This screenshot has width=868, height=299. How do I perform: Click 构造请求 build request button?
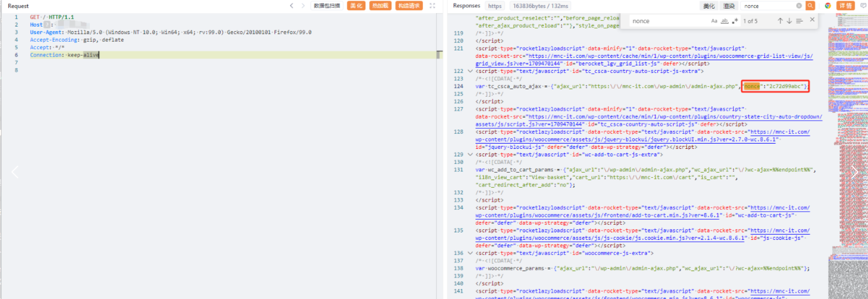click(x=409, y=6)
